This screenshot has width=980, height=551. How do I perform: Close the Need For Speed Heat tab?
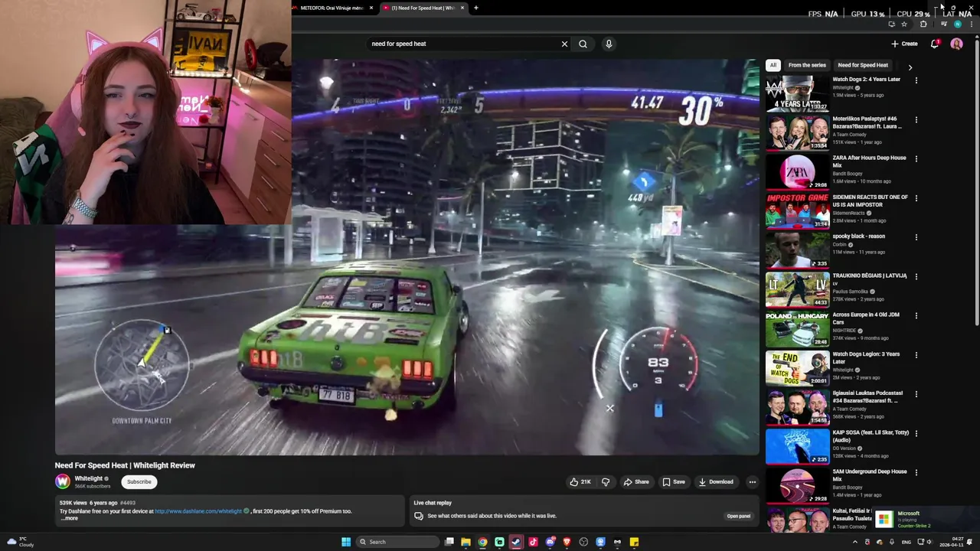[462, 8]
